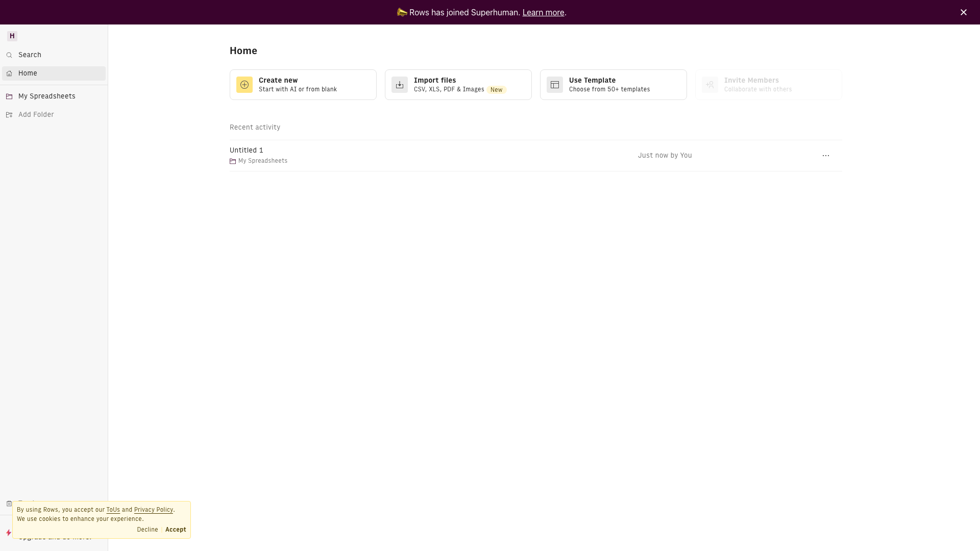
Task: Click the Create new plus icon
Action: [x=244, y=85]
